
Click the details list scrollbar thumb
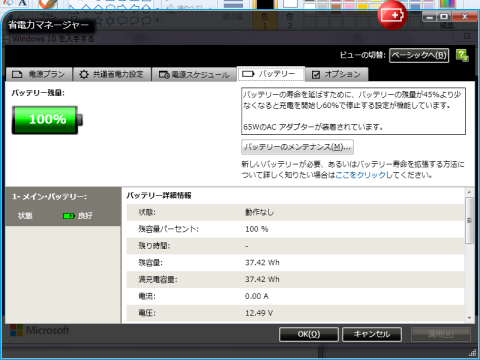coord(469,220)
